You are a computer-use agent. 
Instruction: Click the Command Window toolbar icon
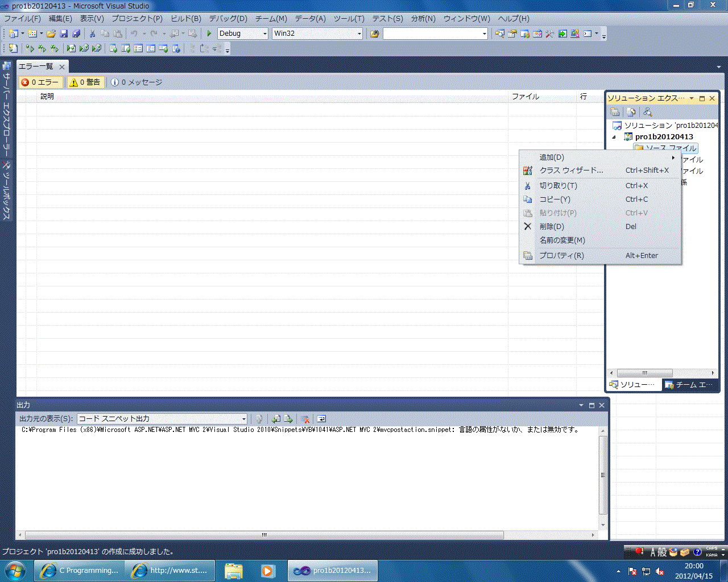coord(588,34)
